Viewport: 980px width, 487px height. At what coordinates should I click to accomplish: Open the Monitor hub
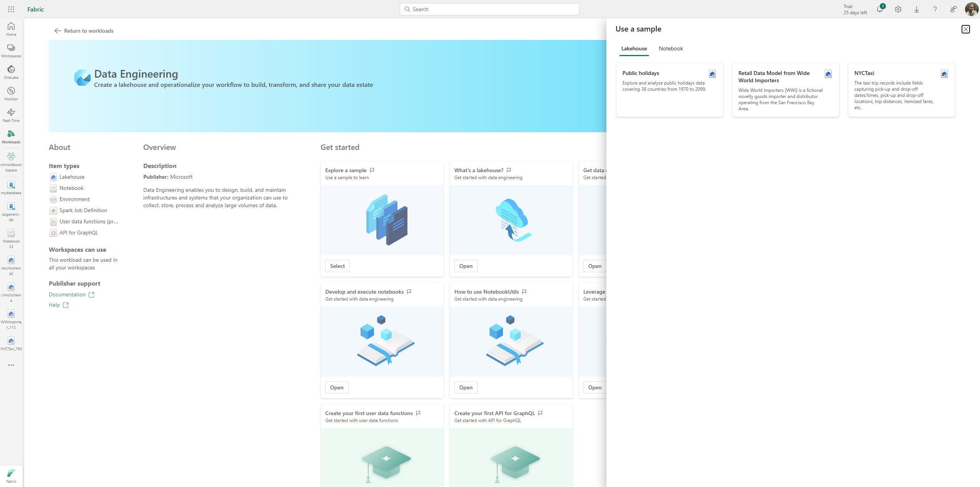11,94
